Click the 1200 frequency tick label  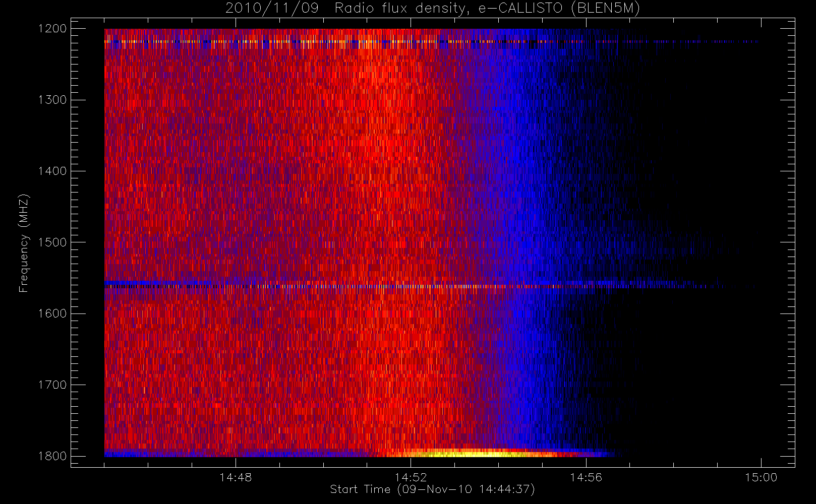click(x=52, y=29)
